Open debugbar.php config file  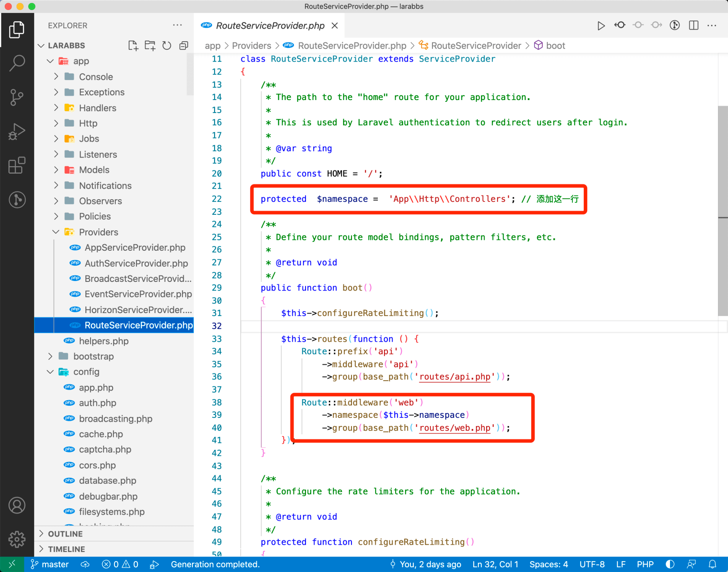click(114, 496)
